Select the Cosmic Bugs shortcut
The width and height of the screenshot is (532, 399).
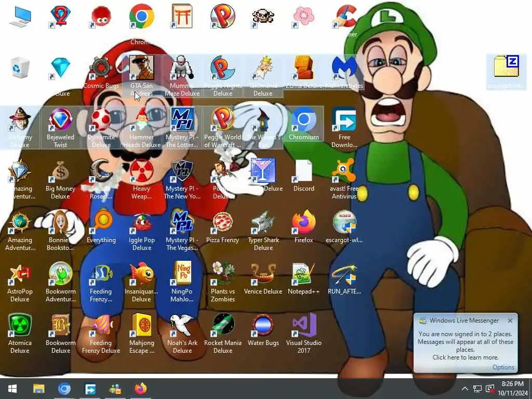pos(101,68)
